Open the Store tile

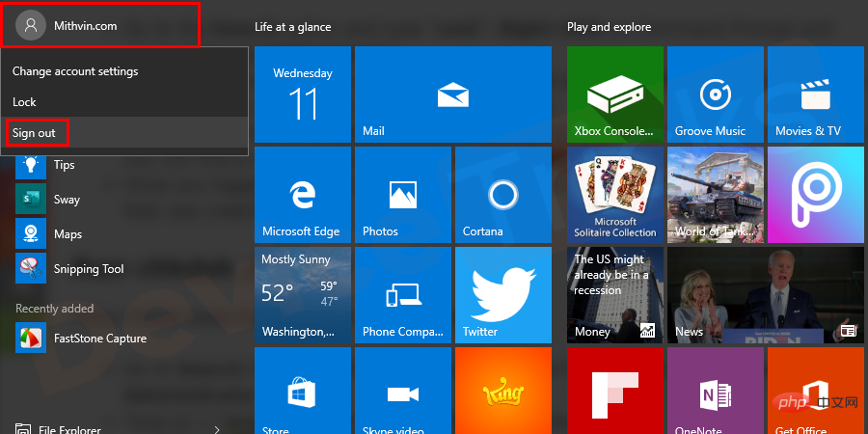pos(303,391)
